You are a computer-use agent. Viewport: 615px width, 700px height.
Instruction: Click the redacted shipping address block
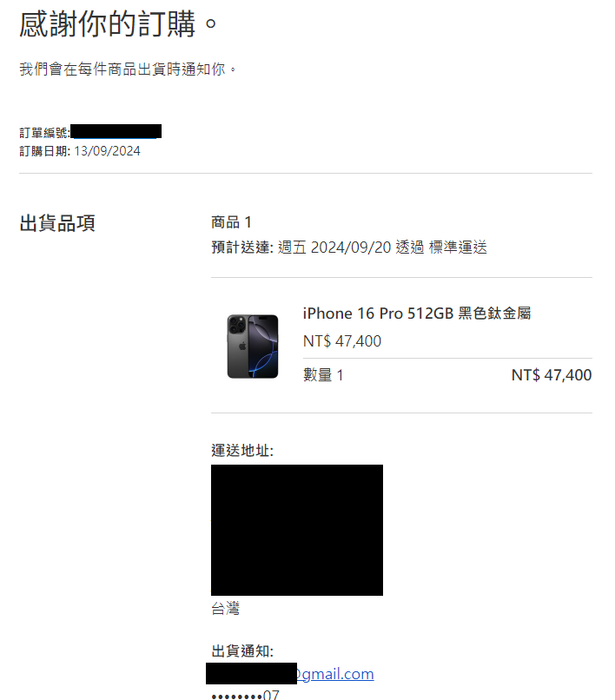click(x=297, y=530)
